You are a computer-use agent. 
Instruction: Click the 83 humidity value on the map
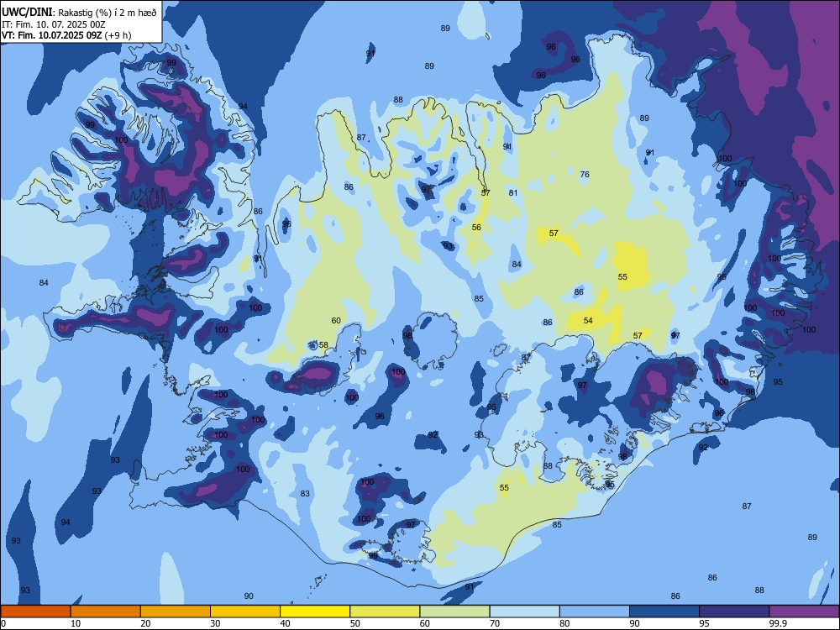click(x=305, y=493)
